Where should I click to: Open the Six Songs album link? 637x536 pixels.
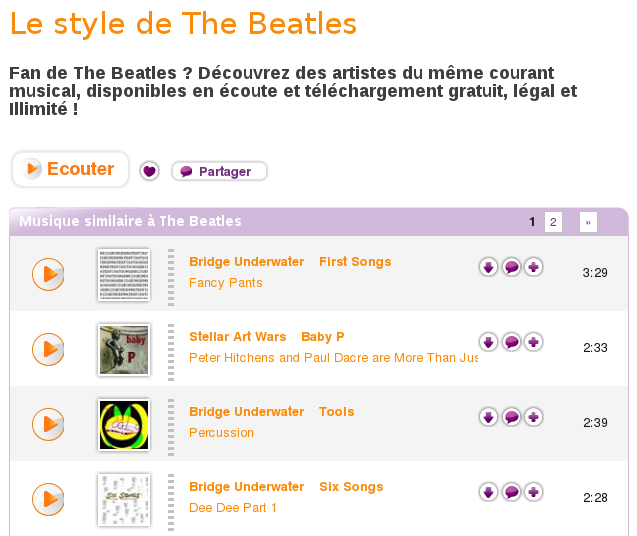coord(351,487)
